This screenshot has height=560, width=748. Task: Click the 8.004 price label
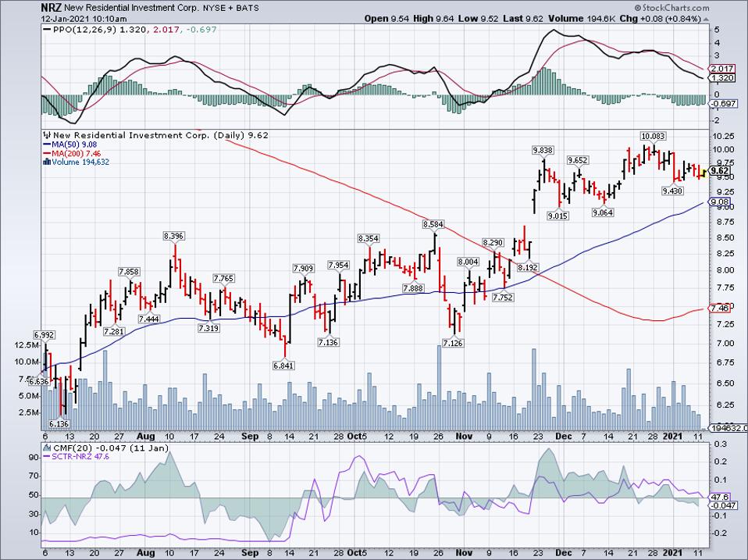click(468, 262)
